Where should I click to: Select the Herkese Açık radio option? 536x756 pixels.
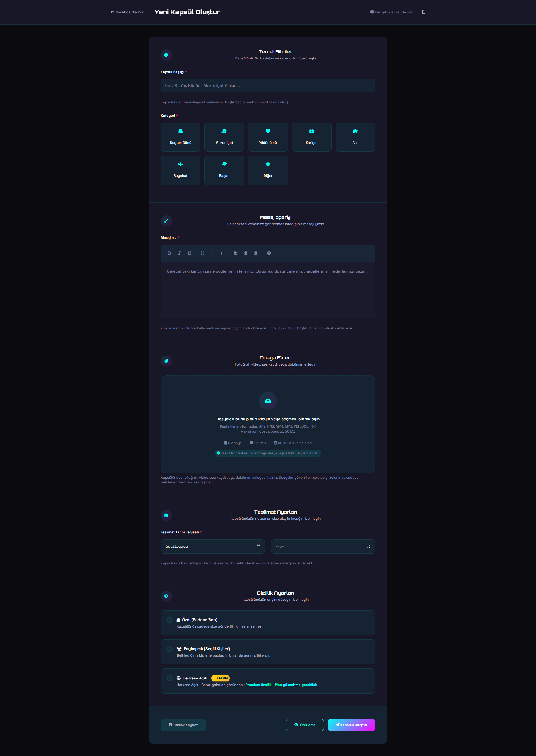click(x=170, y=678)
